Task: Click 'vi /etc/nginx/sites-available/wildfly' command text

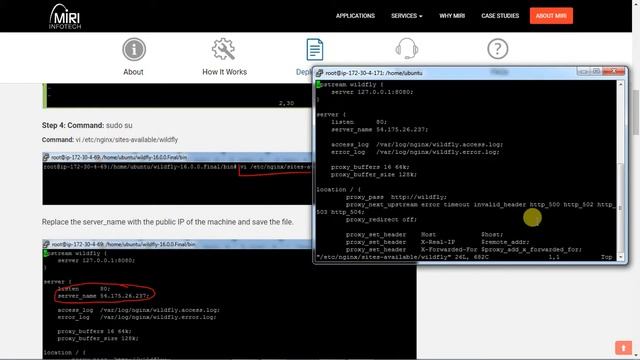Action: pos(127,140)
